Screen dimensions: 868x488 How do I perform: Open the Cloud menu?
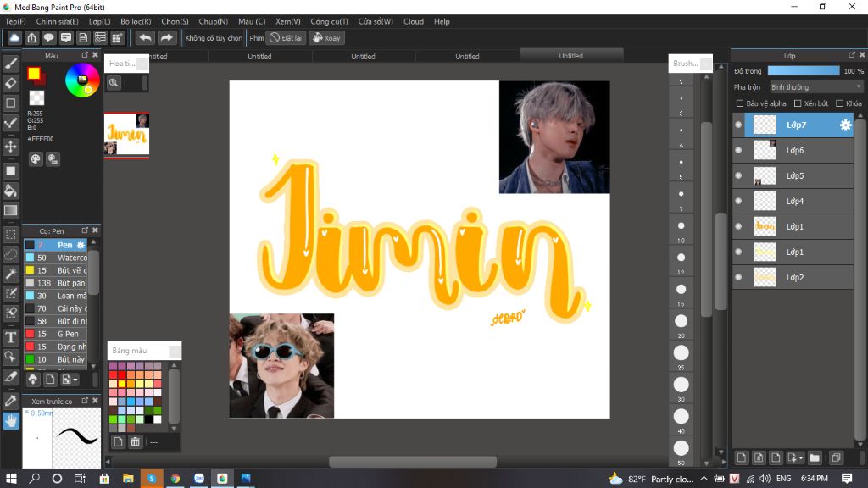[x=414, y=21]
